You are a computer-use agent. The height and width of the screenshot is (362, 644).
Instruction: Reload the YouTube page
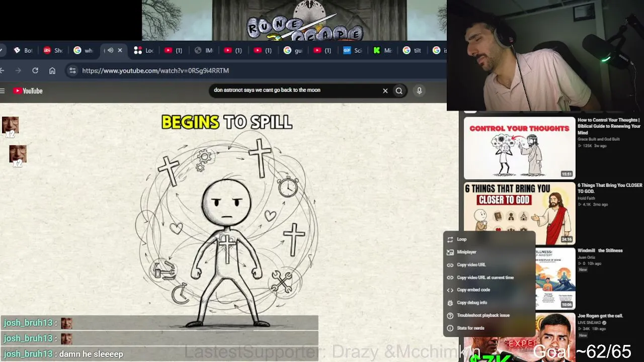tap(35, 71)
